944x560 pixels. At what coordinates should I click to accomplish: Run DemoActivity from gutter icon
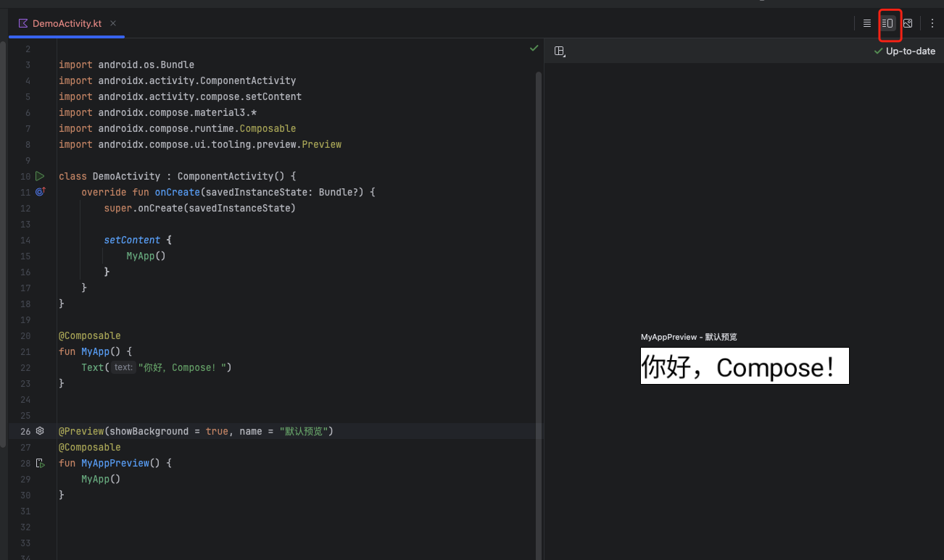pos(40,176)
